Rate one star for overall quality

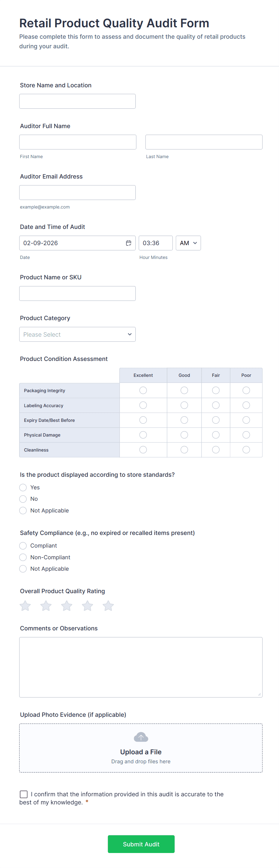[x=25, y=605]
